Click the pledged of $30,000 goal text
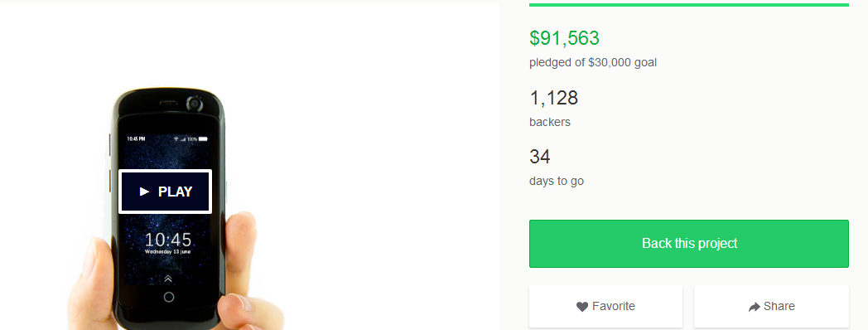The height and width of the screenshot is (330, 868). 593,63
